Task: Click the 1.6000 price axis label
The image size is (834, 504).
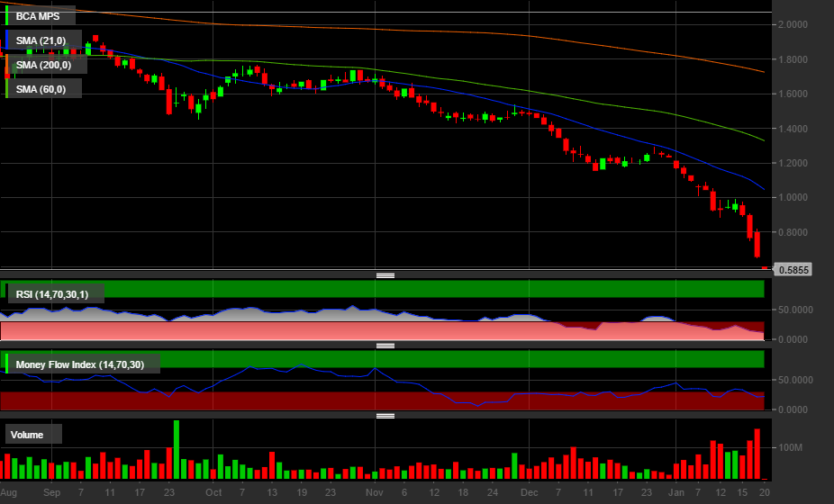Action: [793, 94]
